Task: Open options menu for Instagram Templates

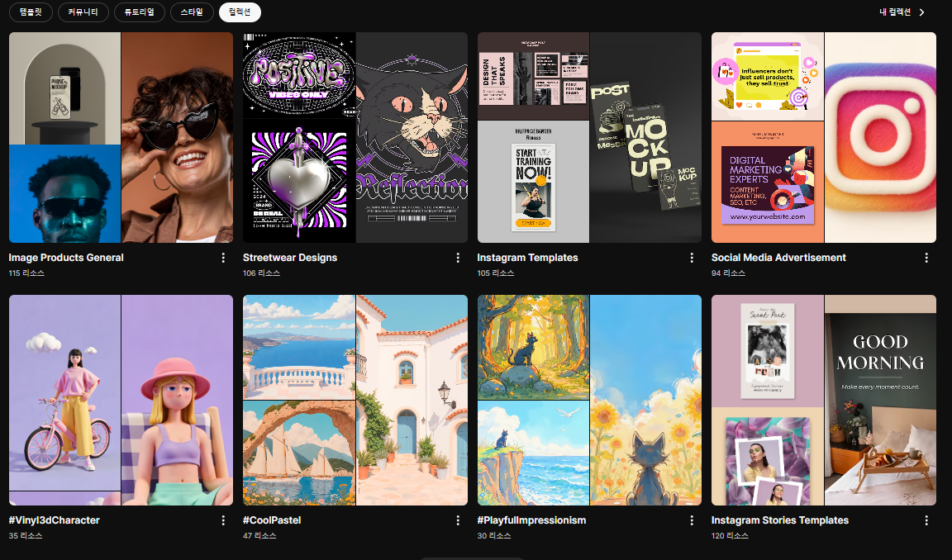Action: coord(692,258)
